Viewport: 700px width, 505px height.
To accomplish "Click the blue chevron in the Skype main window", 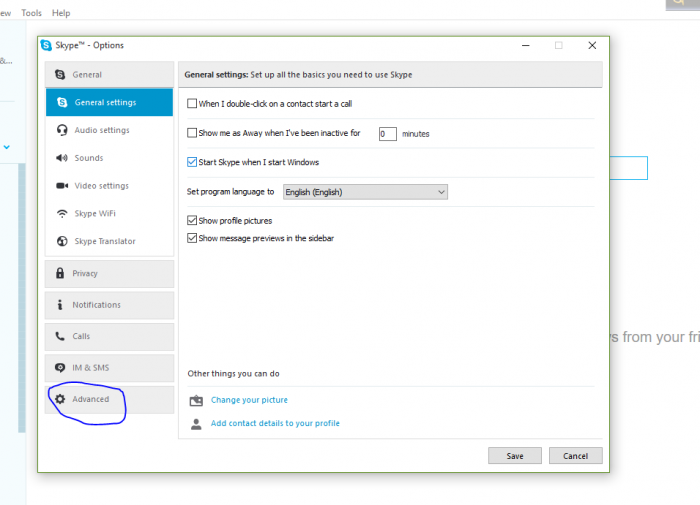I will point(7,147).
